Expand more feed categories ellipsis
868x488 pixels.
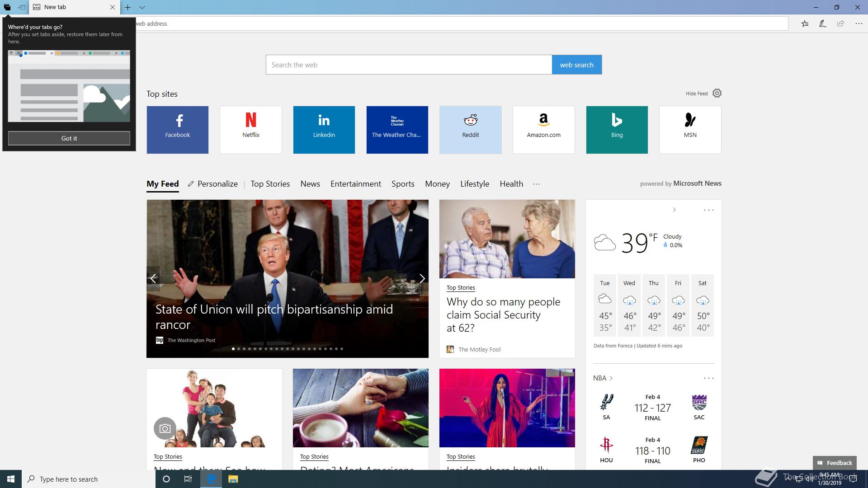pyautogui.click(x=536, y=184)
